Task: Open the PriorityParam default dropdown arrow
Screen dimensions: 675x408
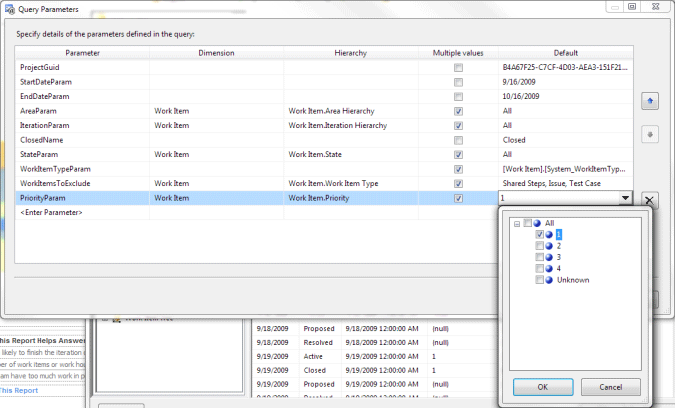Action: (x=625, y=198)
